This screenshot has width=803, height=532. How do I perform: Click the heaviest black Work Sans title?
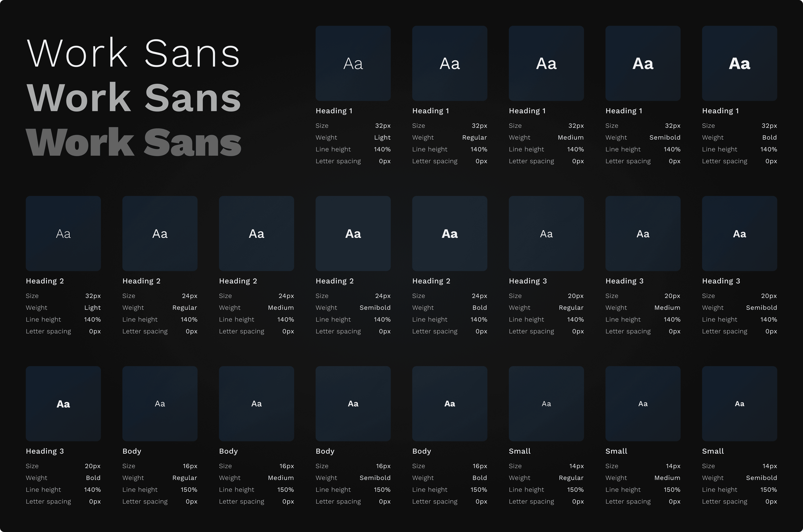(133, 142)
